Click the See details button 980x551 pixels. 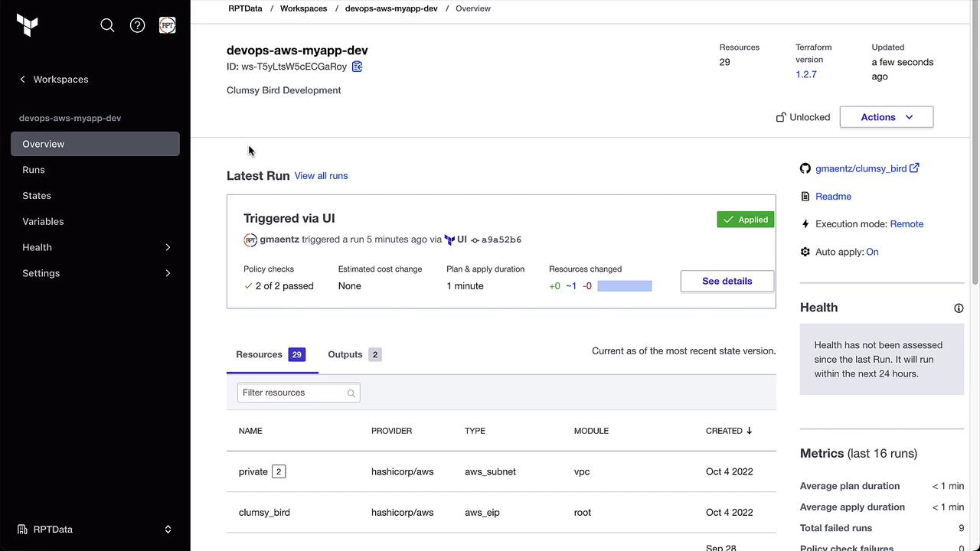coord(727,281)
